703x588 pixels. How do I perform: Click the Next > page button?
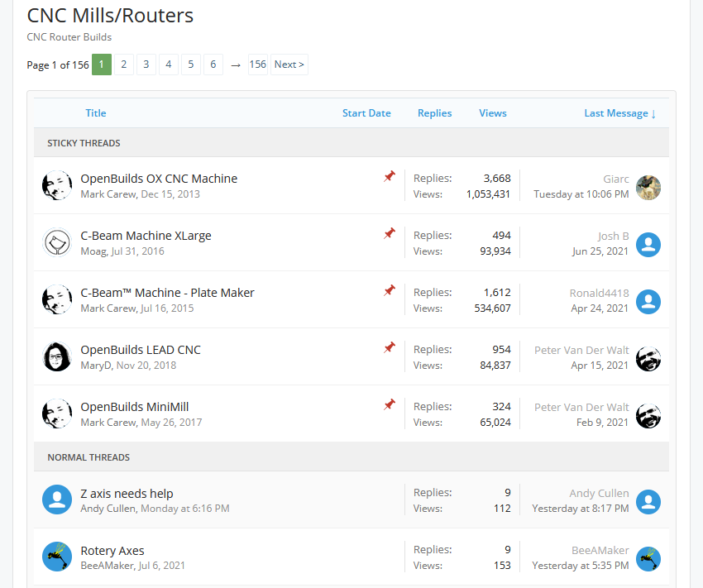(x=289, y=65)
